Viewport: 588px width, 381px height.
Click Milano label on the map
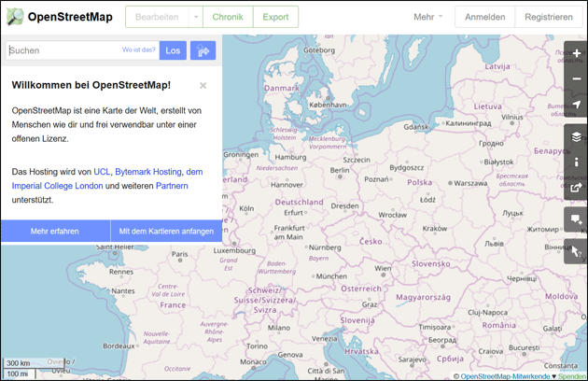point(279,328)
